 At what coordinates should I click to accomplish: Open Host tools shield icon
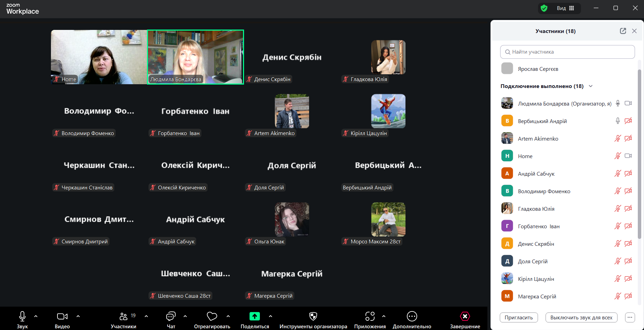point(313,316)
